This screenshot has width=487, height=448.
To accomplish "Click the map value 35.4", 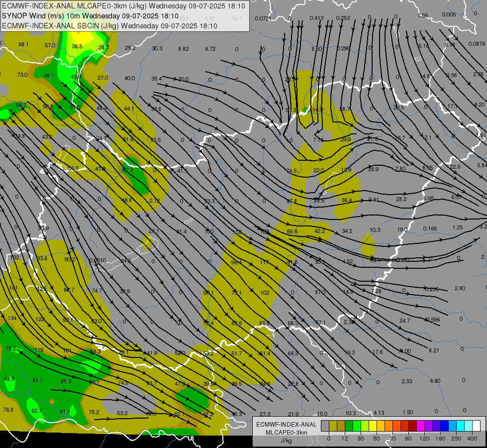I will pyautogui.click(x=157, y=79).
